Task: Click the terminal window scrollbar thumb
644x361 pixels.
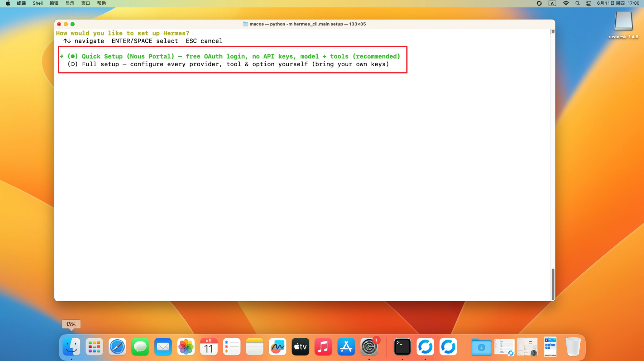Action: point(553,284)
